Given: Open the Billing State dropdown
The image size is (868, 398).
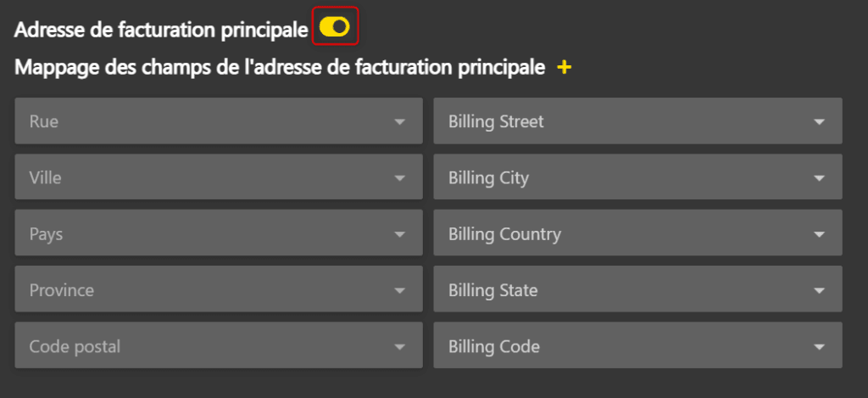Looking at the screenshot, I should [x=637, y=290].
